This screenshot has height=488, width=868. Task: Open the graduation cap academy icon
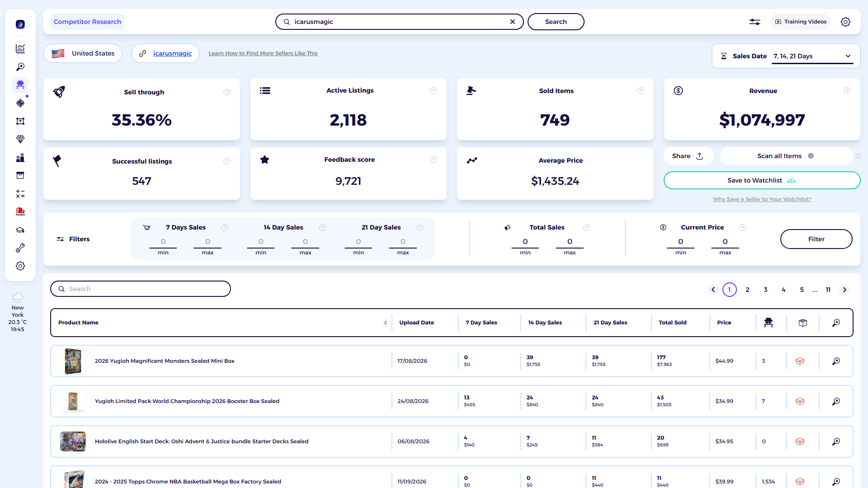20,230
